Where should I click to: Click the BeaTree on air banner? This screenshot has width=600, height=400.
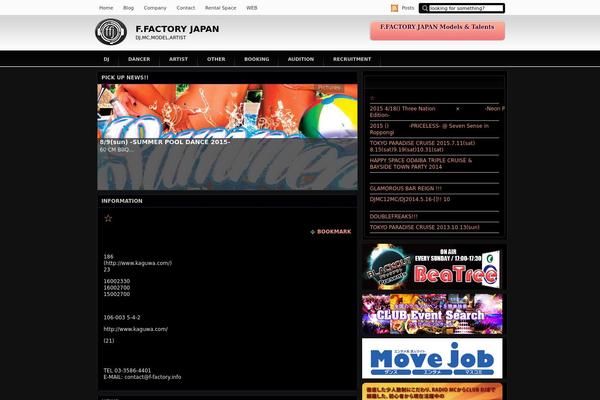[x=432, y=267]
